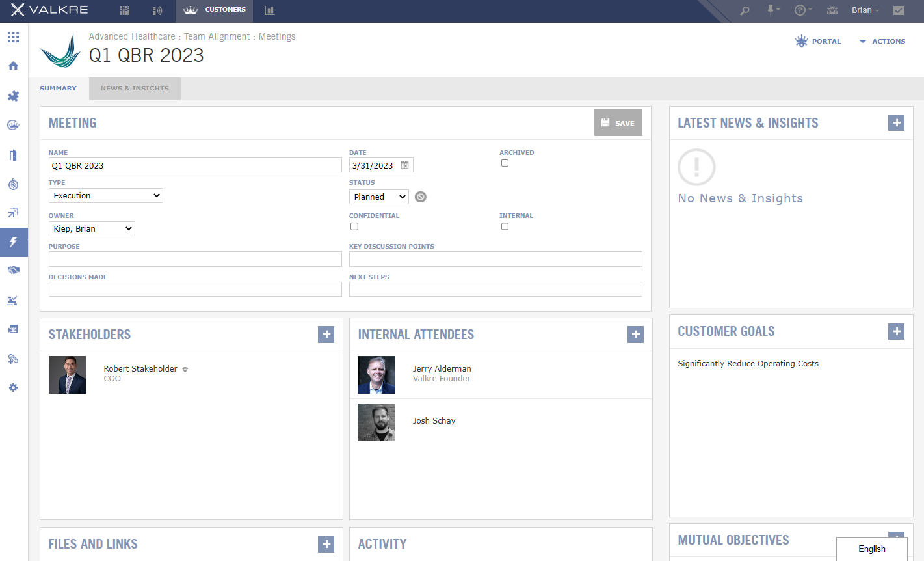Viewport: 924px width, 561px height.
Task: Click the cancel circle icon beside Status
Action: 421,197
